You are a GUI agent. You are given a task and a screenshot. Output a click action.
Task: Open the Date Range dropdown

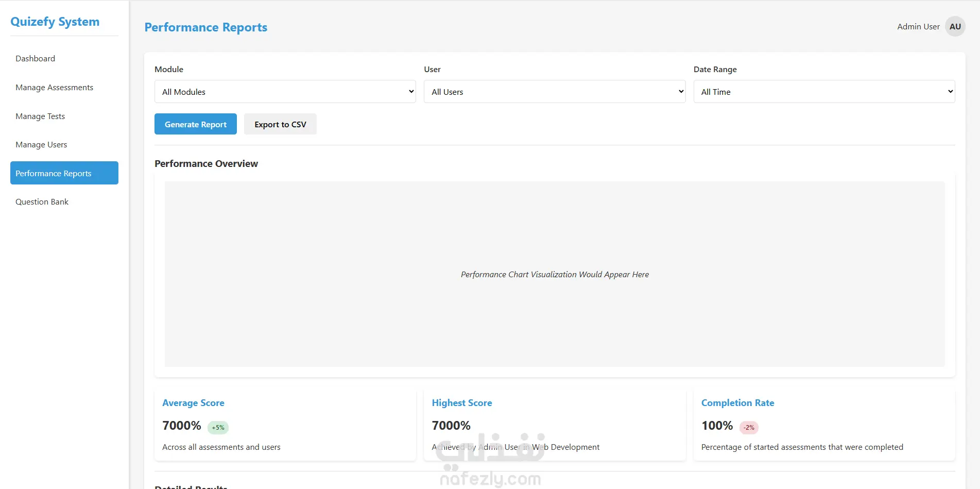(x=824, y=92)
